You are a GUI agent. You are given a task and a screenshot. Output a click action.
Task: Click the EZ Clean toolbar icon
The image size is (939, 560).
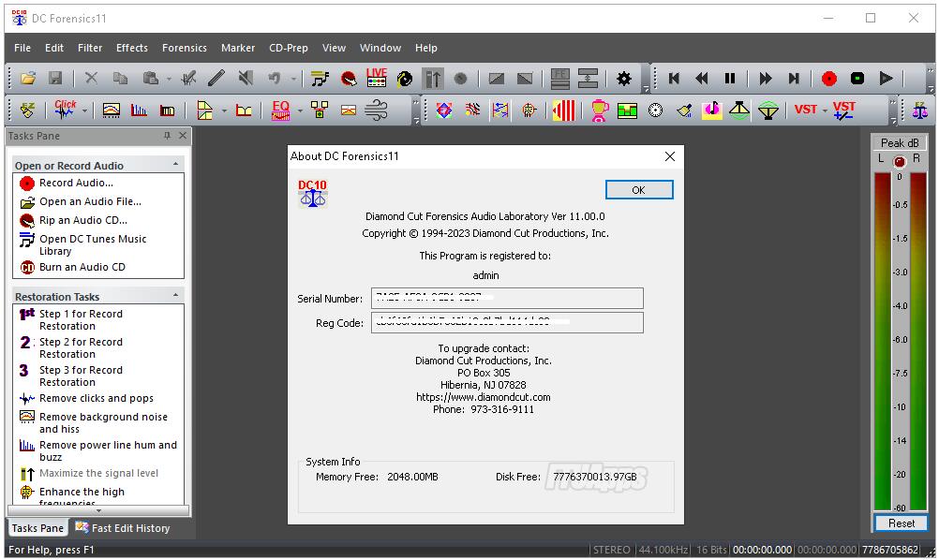tap(27, 111)
